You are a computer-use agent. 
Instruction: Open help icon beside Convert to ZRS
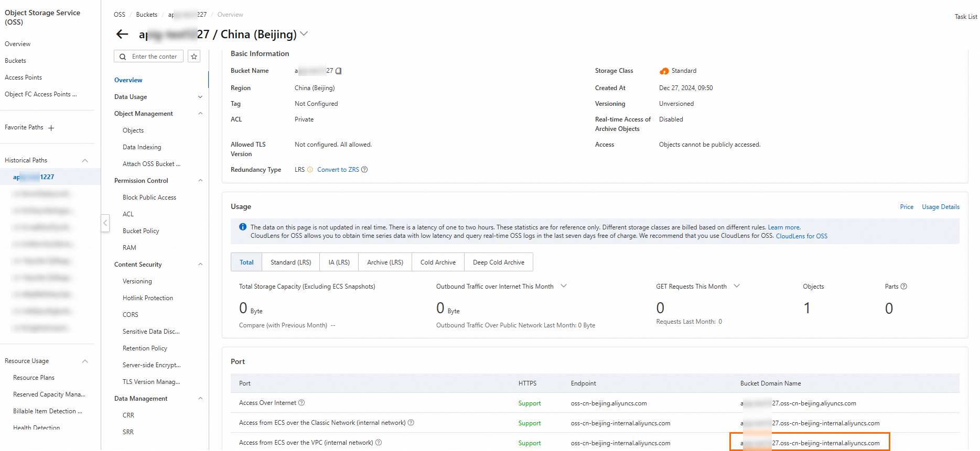click(x=364, y=170)
